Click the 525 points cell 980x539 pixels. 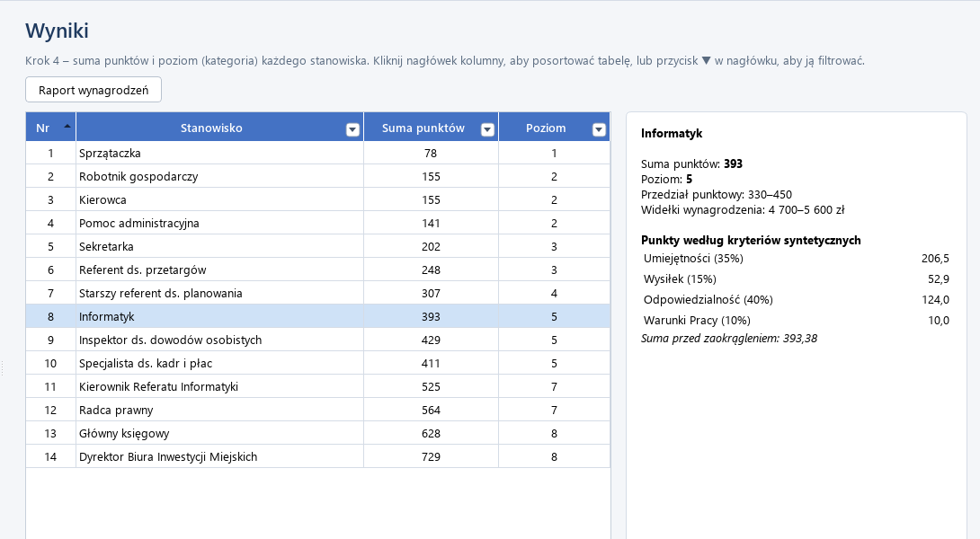431,386
